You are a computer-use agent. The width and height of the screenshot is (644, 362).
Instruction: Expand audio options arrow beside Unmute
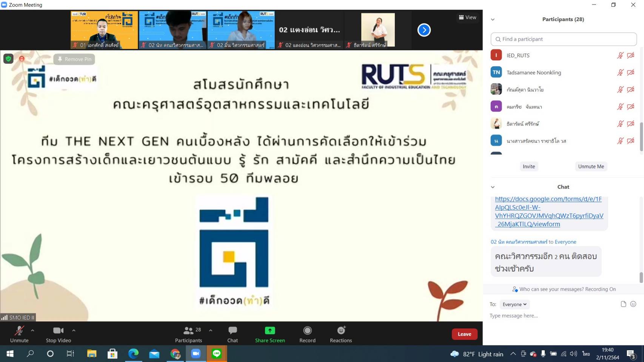[x=33, y=330]
